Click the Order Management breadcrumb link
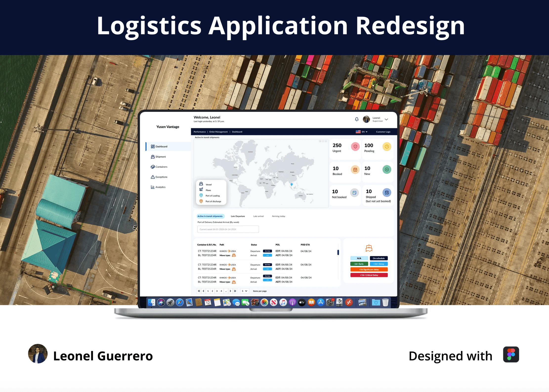Screen dimensions: 549x392 point(218,132)
